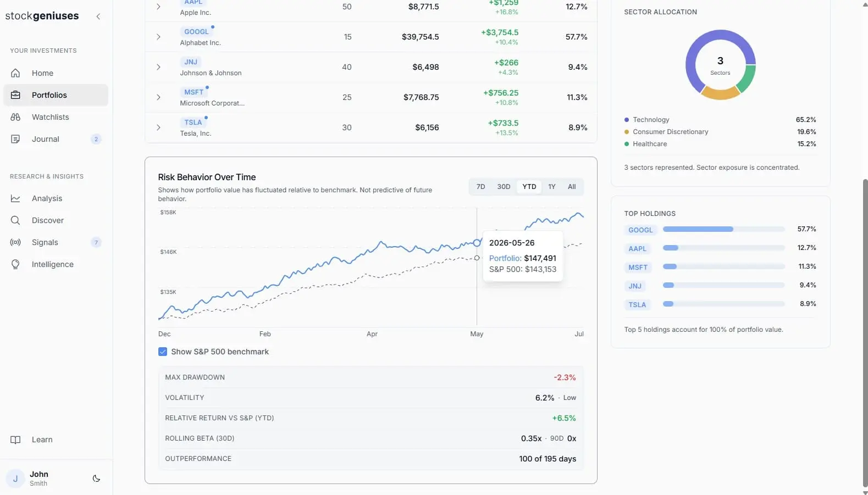The image size is (868, 495).
Task: Expand the Johnson & Johnson row
Action: 158,67
